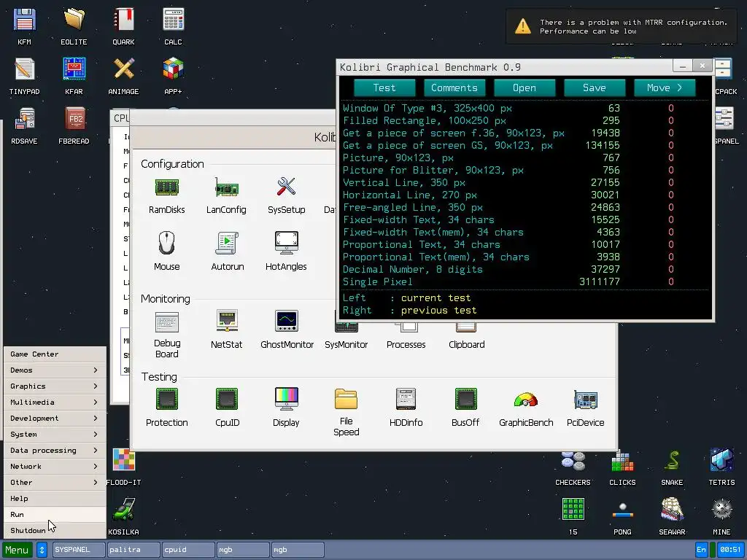Expand the Other submenu
Viewport: 747px width, 560px height.
tap(55, 483)
